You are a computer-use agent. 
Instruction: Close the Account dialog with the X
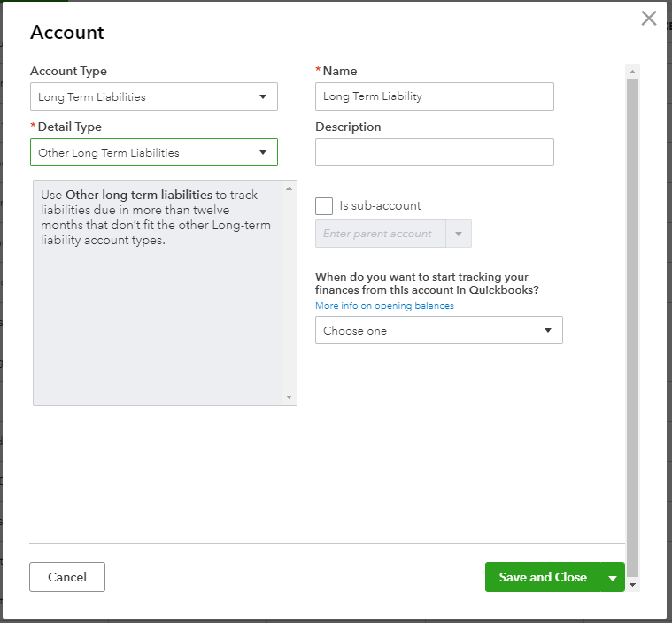[649, 19]
